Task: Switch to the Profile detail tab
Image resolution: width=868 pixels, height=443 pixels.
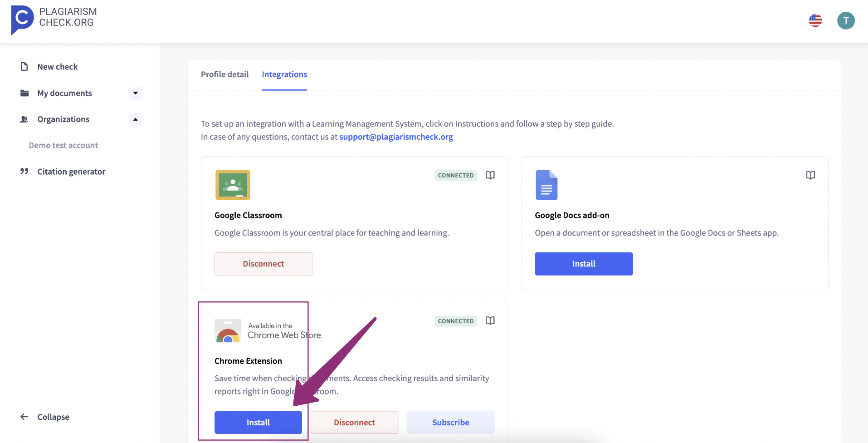Action: (x=225, y=74)
